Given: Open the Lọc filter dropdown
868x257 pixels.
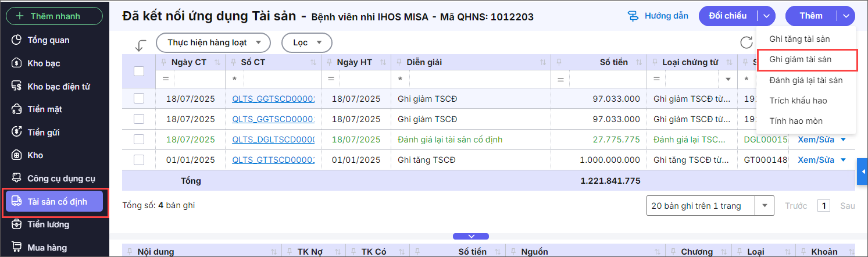Looking at the screenshot, I should point(306,42).
